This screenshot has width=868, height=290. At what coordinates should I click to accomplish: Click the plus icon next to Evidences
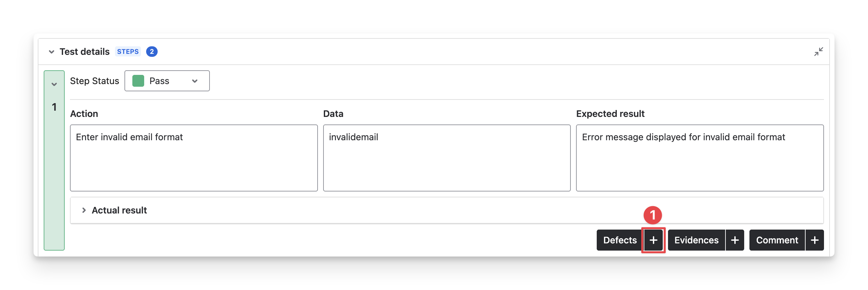click(x=735, y=240)
